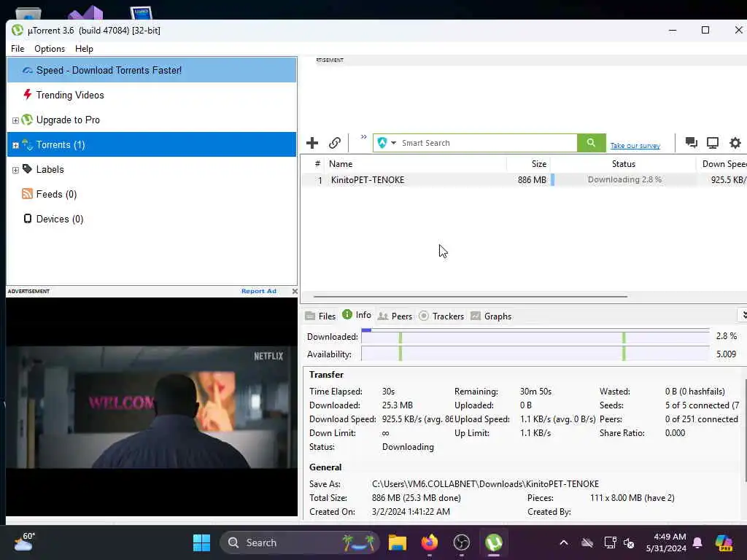Click the network tray icon
The height and width of the screenshot is (560, 747).
coord(609,542)
